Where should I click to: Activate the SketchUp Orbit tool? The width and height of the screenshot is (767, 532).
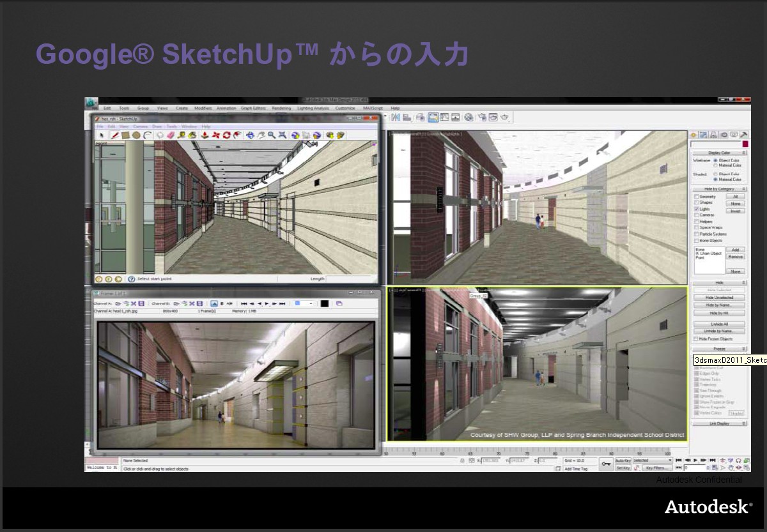(x=250, y=135)
